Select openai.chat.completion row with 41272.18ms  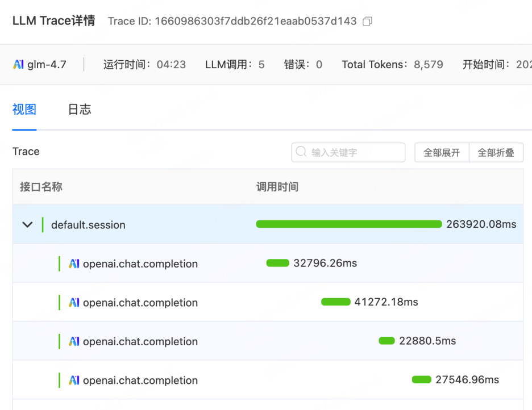click(x=268, y=302)
